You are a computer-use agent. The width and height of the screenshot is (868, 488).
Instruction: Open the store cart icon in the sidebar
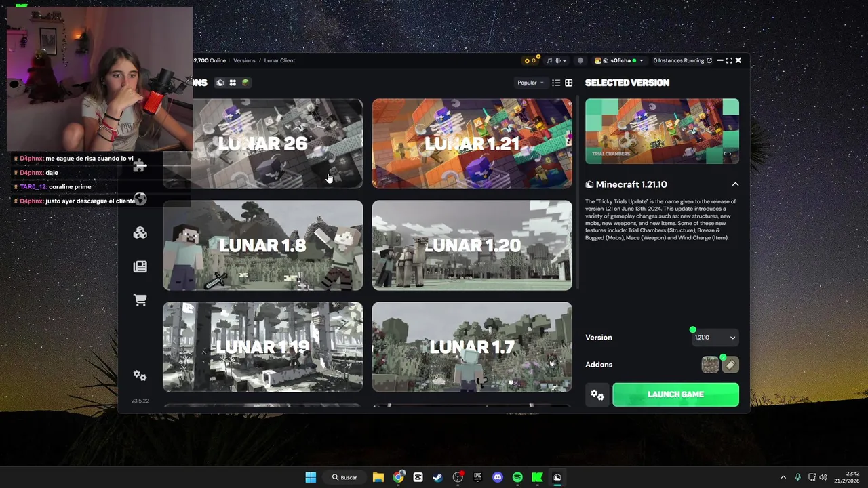(140, 300)
